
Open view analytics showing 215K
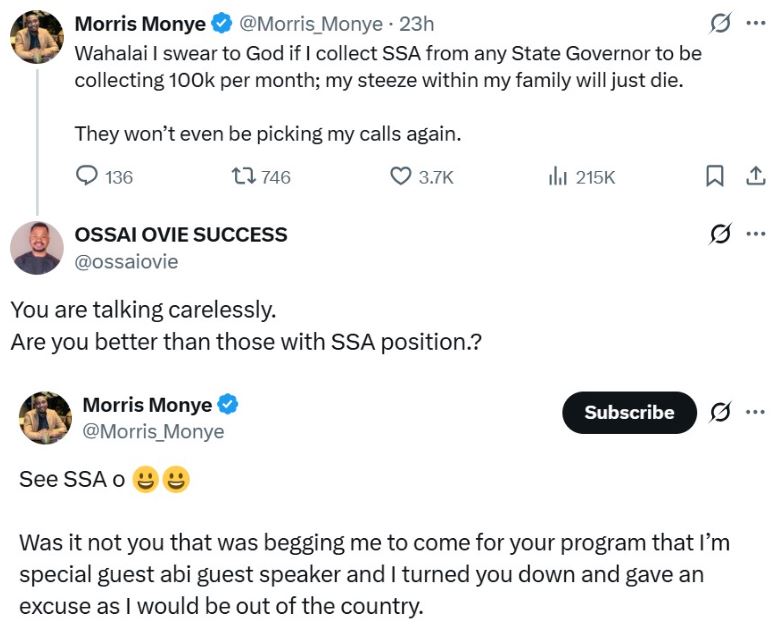558,177
